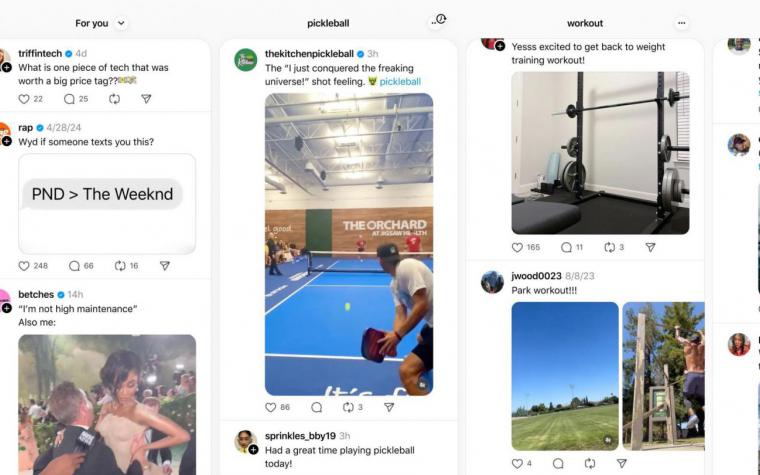Share thekitchenpickleball video post

pyautogui.click(x=389, y=407)
